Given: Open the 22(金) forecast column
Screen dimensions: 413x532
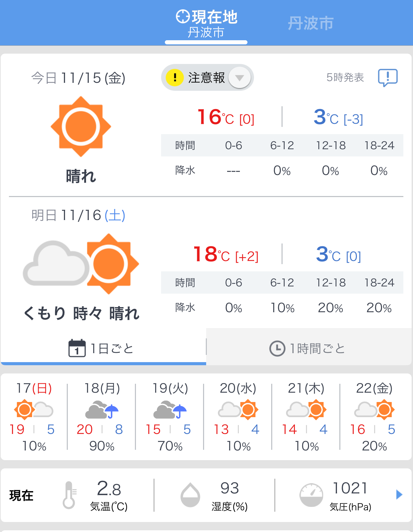Looking at the screenshot, I should coord(374,416).
